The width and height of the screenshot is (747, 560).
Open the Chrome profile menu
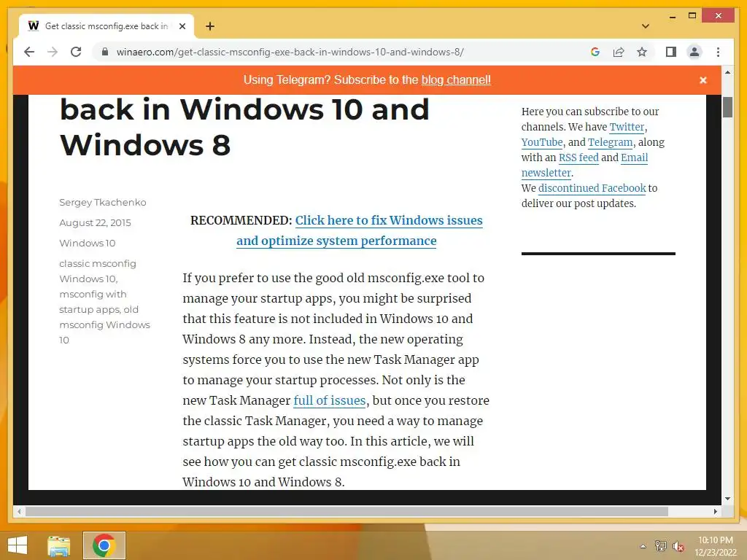(x=694, y=52)
